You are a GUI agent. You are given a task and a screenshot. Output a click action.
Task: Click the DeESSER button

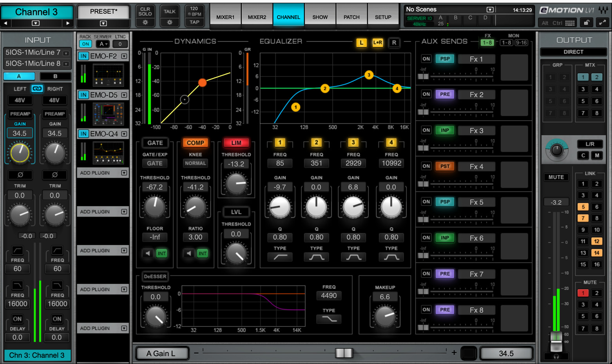click(155, 276)
